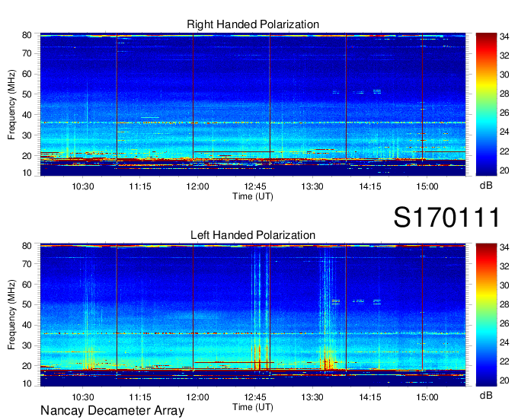Click '60' frequency tick of Right Handed plot

pos(27,74)
